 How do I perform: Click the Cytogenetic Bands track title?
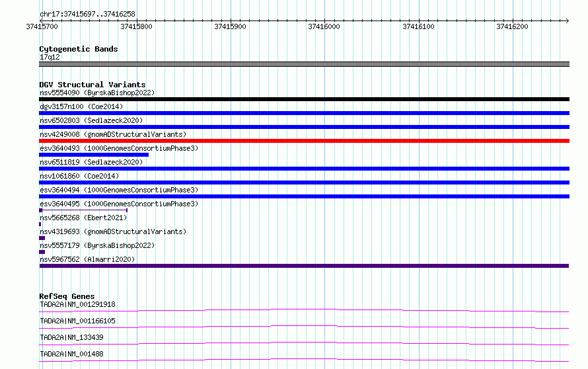(x=79, y=49)
